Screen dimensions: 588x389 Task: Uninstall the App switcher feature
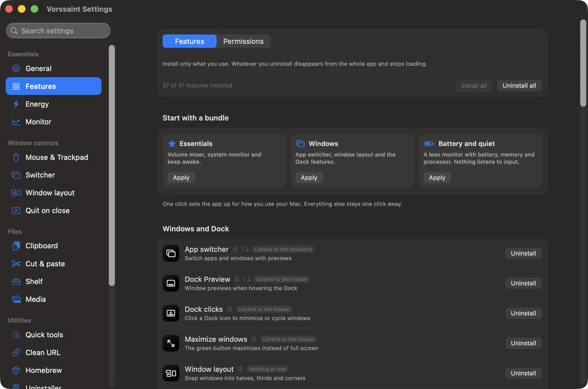coord(523,253)
